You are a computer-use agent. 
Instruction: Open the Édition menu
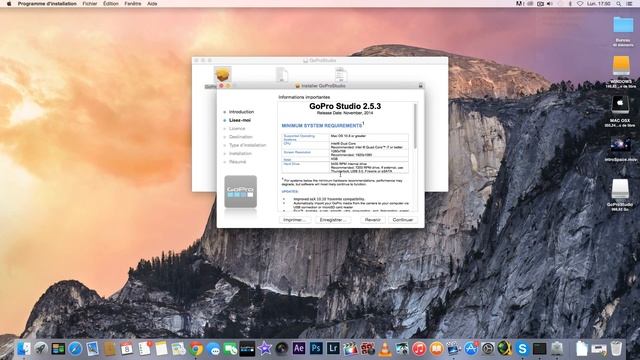tap(111, 4)
